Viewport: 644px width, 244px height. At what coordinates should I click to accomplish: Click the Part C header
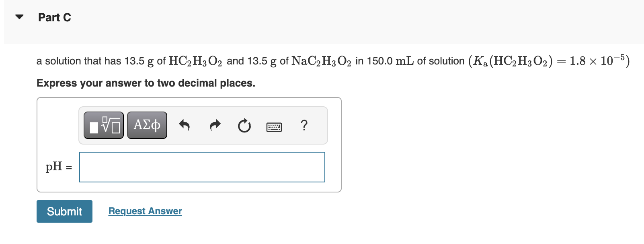[x=54, y=17]
